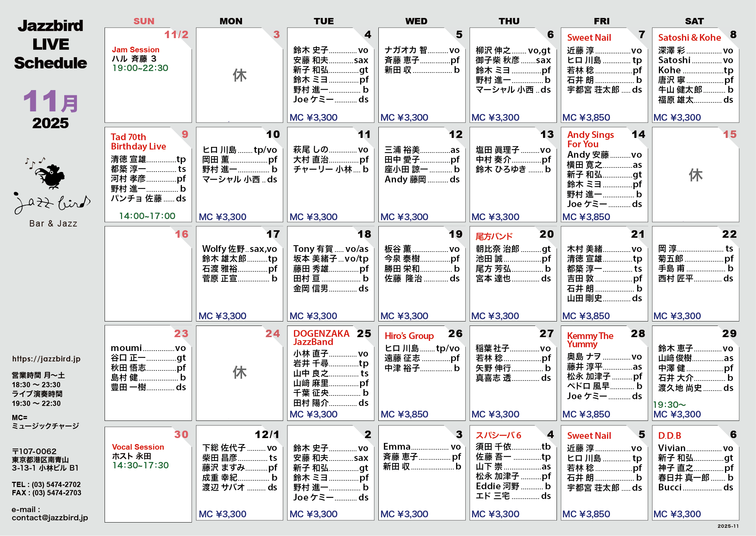Viewport: 756px width, 536px height.
Task: Click the 休 closed symbol on November 24
Action: point(239,372)
